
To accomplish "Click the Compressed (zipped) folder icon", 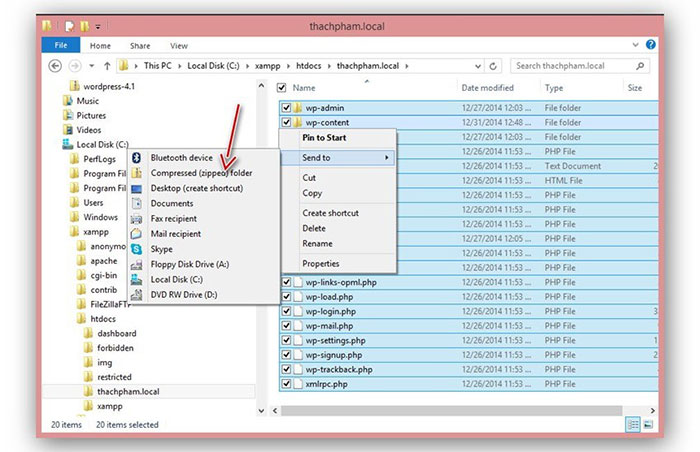I will 137,173.
